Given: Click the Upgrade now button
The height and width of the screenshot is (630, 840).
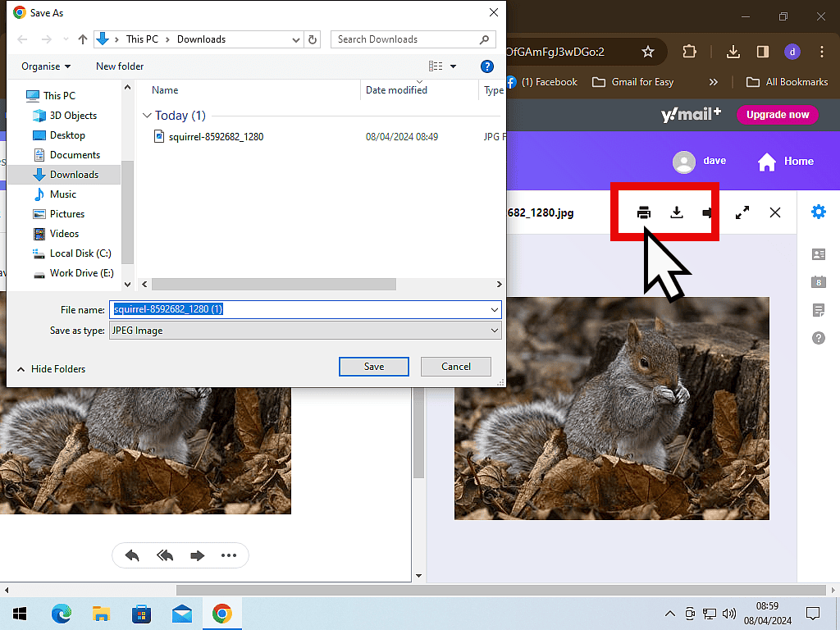Looking at the screenshot, I should (778, 115).
